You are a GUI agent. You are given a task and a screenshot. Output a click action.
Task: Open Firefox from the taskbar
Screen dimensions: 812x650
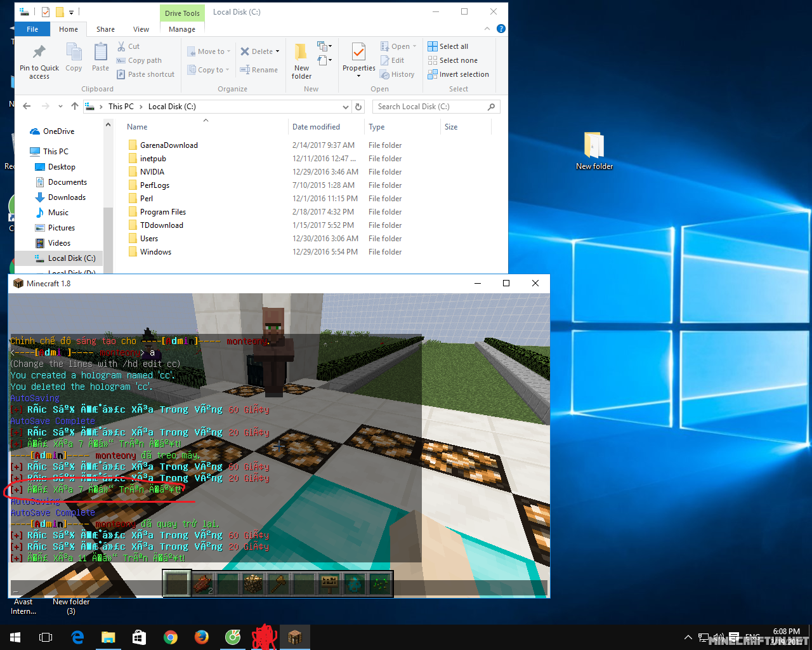tap(202, 637)
